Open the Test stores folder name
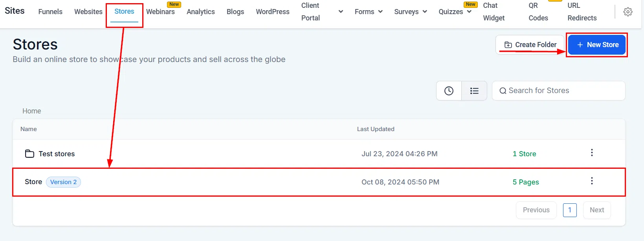 point(57,154)
